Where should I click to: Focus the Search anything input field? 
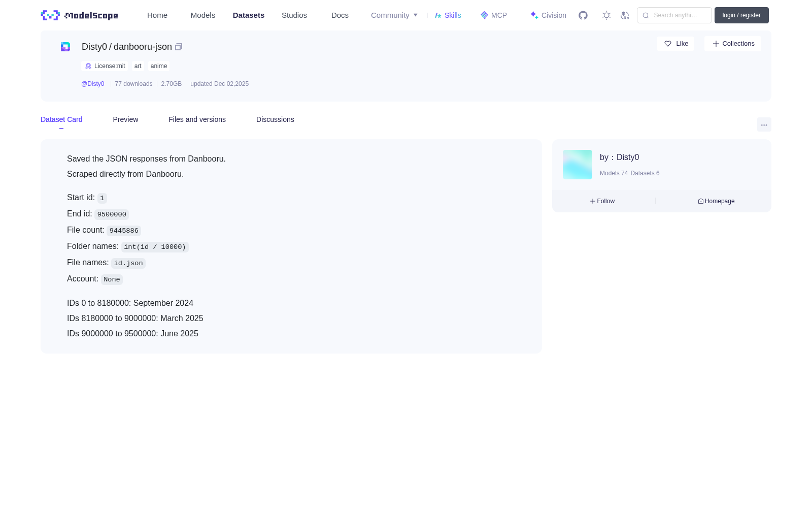[674, 15]
